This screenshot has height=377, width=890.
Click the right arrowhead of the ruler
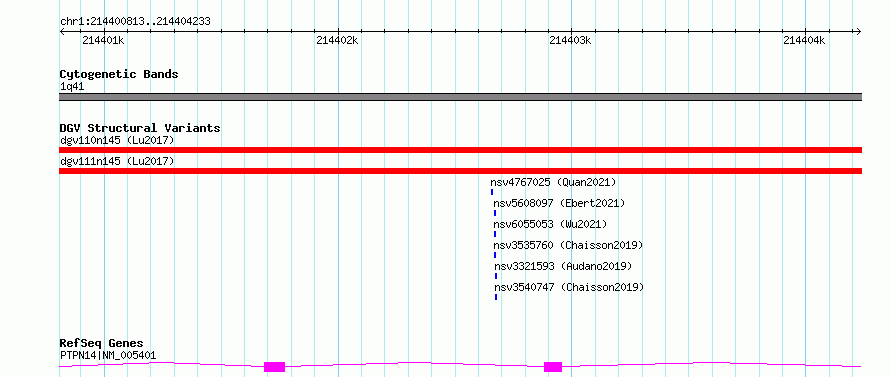[859, 31]
